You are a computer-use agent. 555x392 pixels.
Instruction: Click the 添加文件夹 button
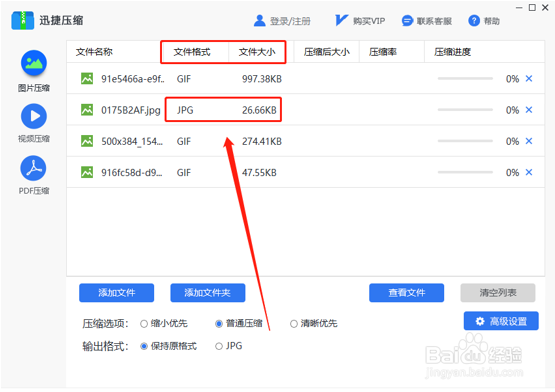[x=208, y=293]
